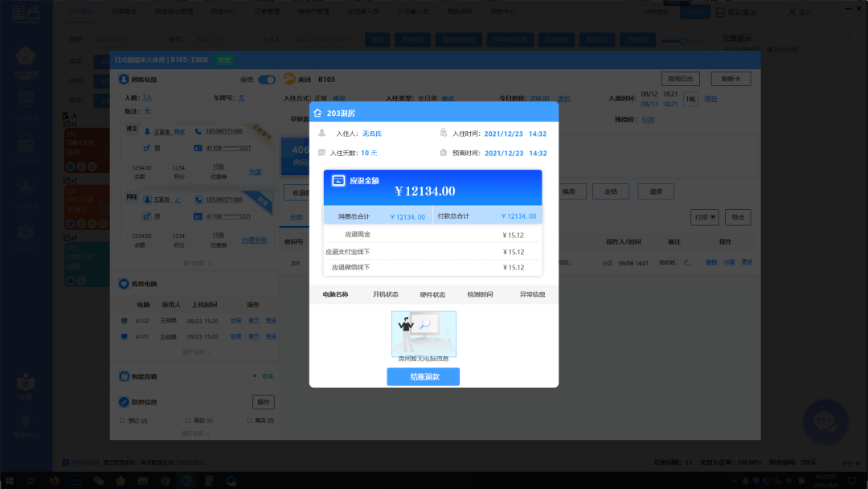Expand the 展开全部 under customer cards

197,264
